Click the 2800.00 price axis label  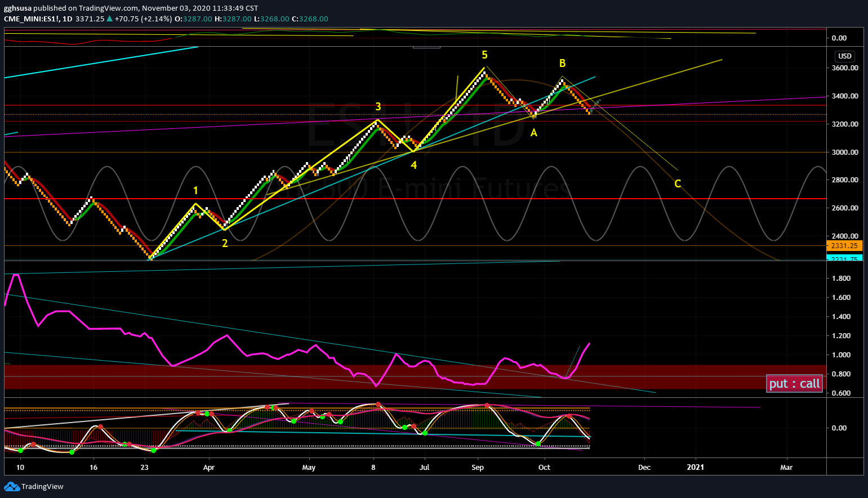point(845,180)
